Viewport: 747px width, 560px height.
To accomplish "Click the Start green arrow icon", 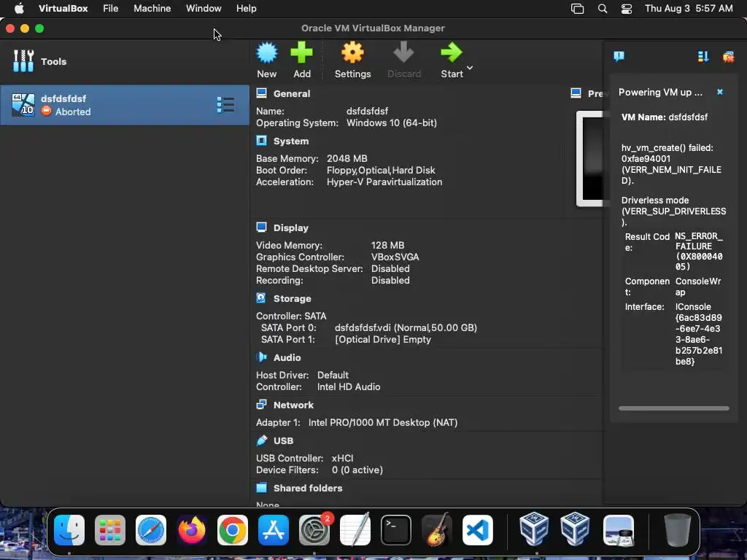I will click(x=451, y=52).
